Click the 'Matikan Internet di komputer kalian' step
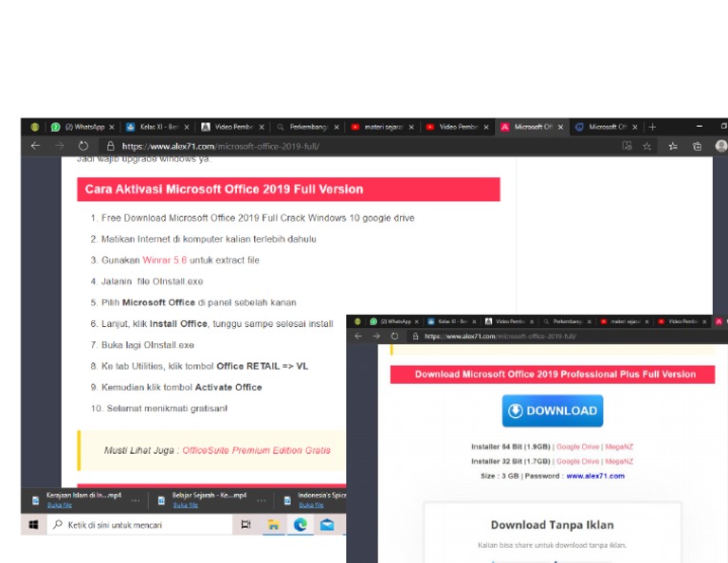Image resolution: width=728 pixels, height=563 pixels. 209,239
